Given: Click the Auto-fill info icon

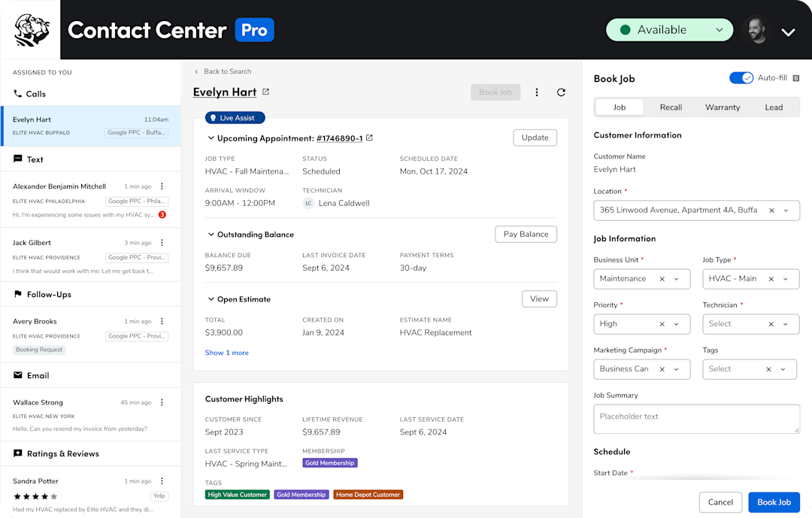Looking at the screenshot, I should (796, 78).
